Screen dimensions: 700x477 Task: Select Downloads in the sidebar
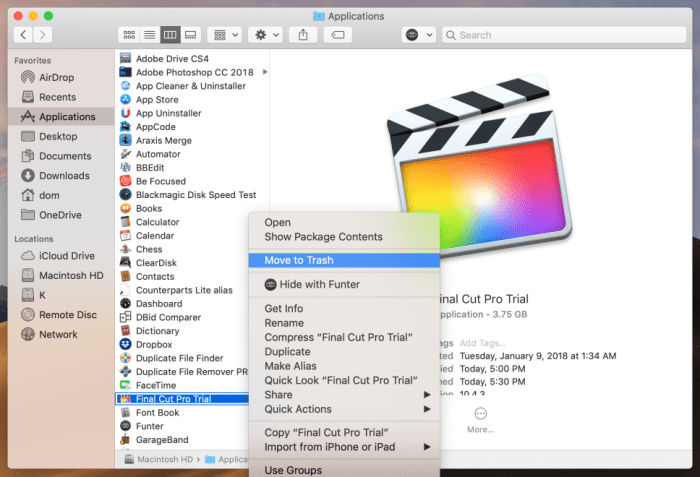point(64,176)
